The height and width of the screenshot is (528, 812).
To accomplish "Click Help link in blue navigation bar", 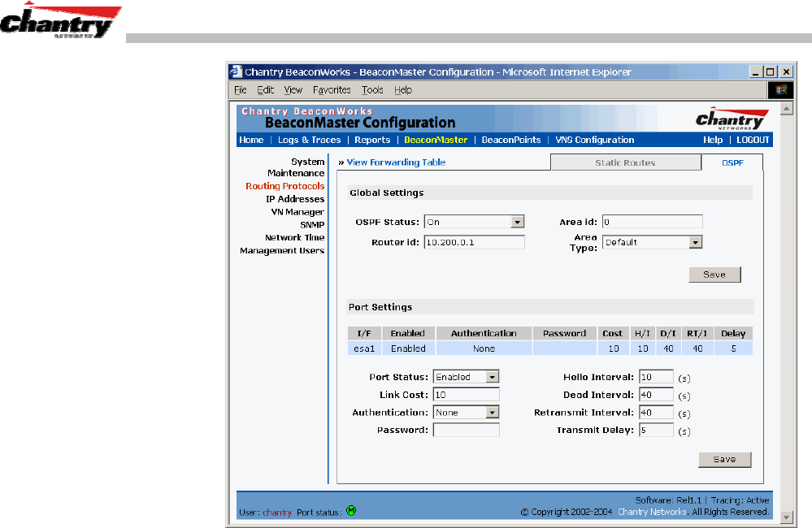I will pos(713,140).
